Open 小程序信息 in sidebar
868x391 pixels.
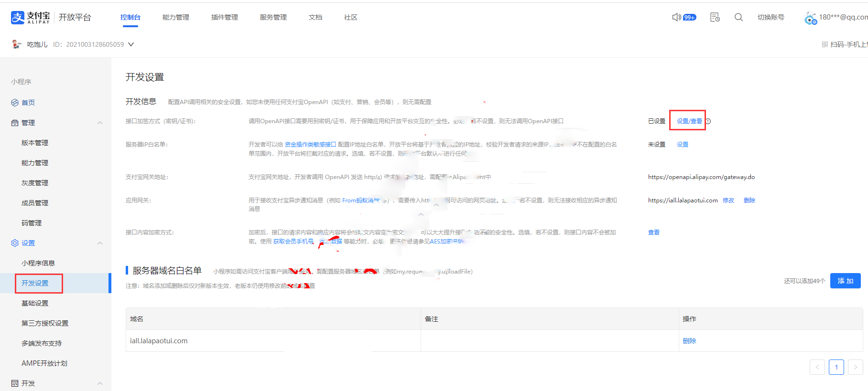(38, 263)
